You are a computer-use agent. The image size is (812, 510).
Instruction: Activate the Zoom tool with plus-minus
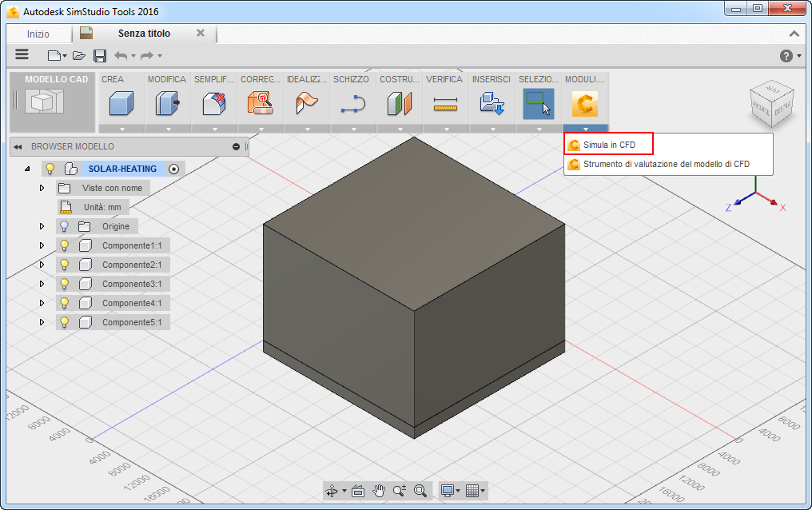(x=400, y=491)
